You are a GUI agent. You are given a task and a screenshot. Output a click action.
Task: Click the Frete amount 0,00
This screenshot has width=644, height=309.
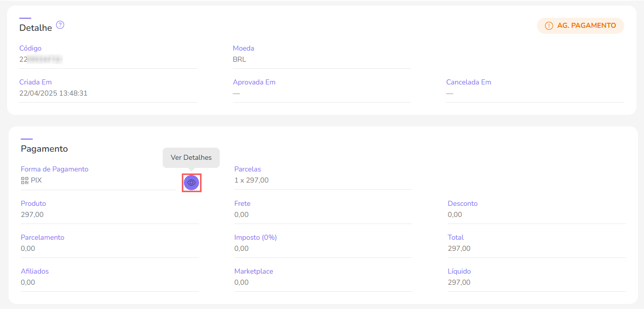click(x=241, y=214)
